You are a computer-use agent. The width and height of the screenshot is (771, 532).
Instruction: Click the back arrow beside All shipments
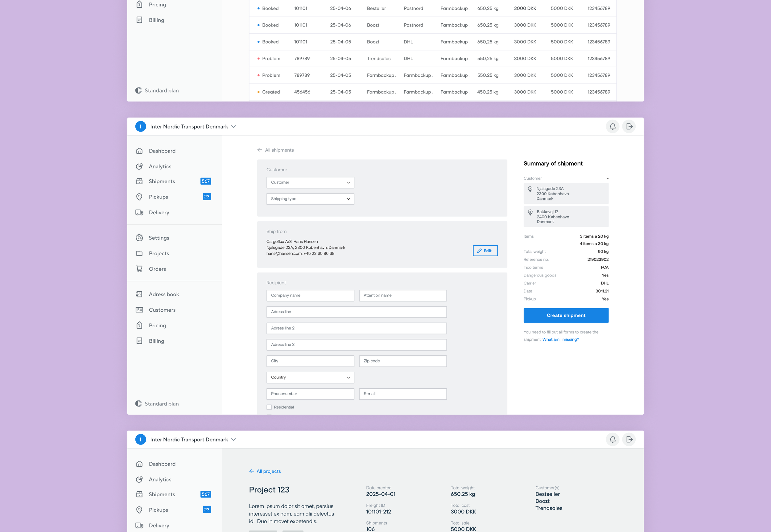[259, 150]
